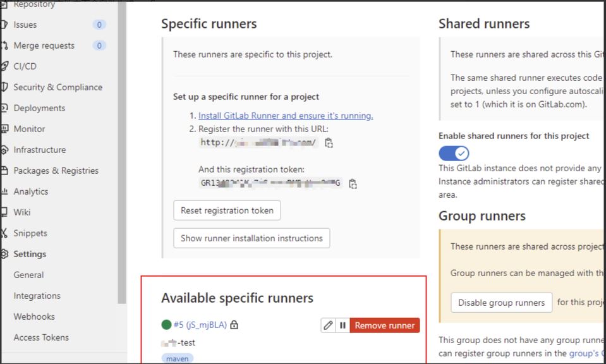
Task: Select Merge requests in the sidebar
Action: 44,45
